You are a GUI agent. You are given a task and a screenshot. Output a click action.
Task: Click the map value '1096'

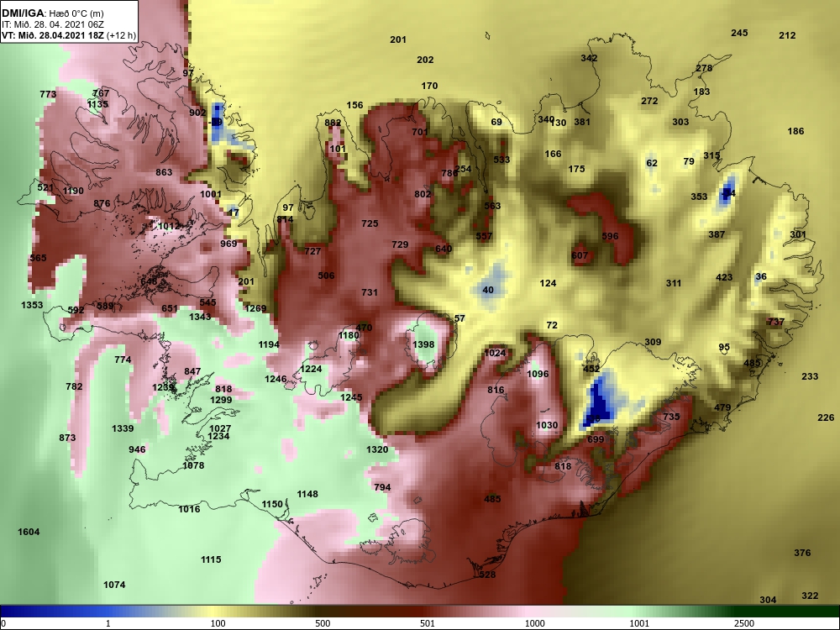[538, 374]
